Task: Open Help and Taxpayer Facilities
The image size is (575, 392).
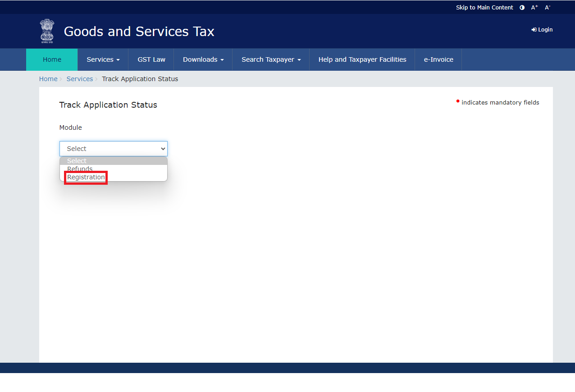Action: click(362, 59)
